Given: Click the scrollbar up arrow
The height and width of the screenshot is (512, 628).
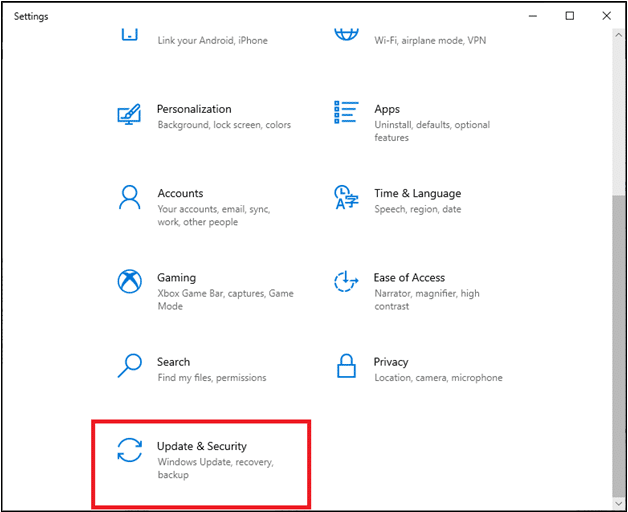Looking at the screenshot, I should [x=618, y=35].
